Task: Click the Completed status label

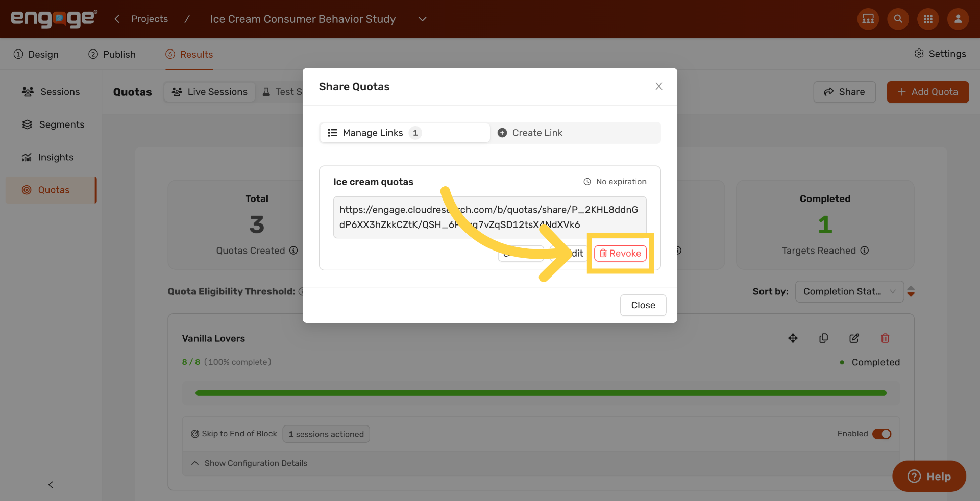Action: click(x=876, y=362)
